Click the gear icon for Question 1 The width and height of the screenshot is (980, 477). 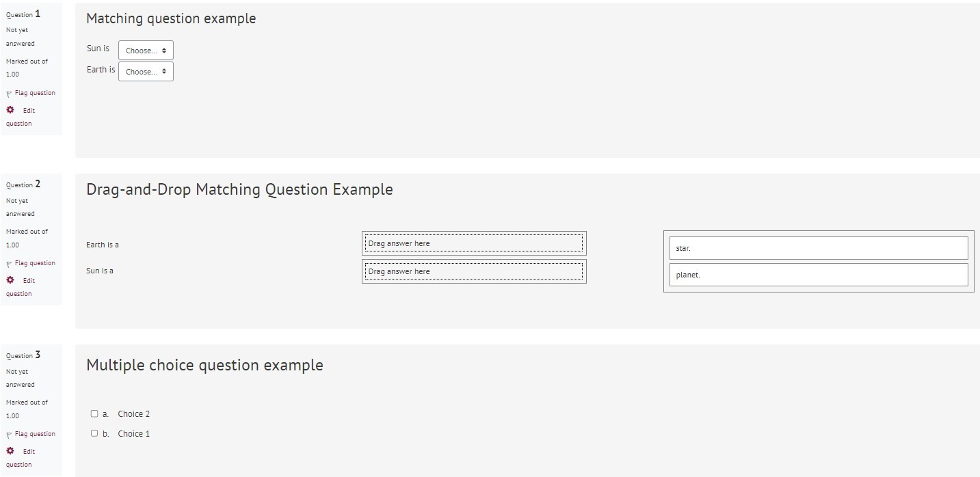click(10, 110)
